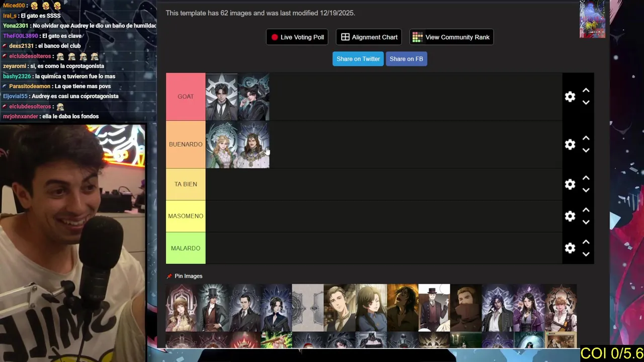Pick the dark-haired woman in purple dress image
Viewport: 644px width, 362px height.
(x=529, y=308)
